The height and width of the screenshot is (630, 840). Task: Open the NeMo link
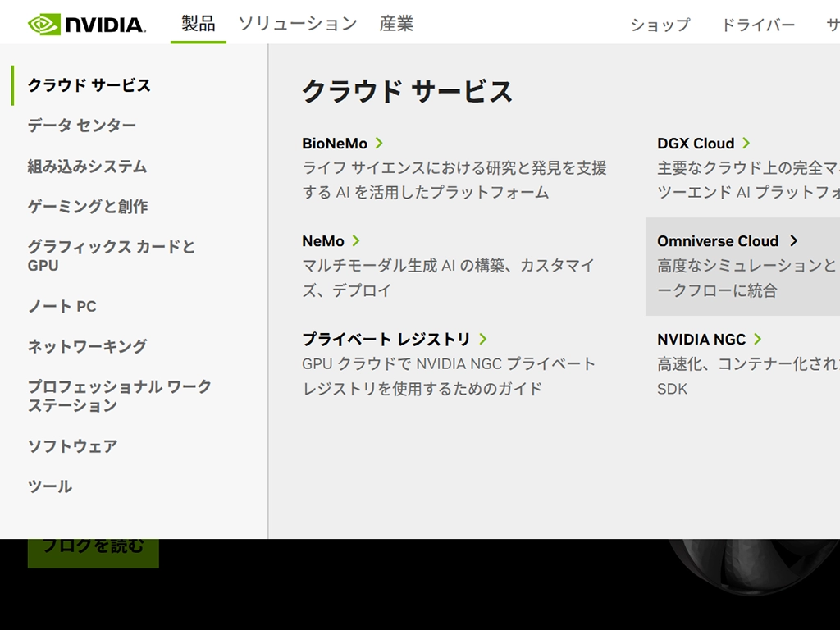tap(323, 241)
